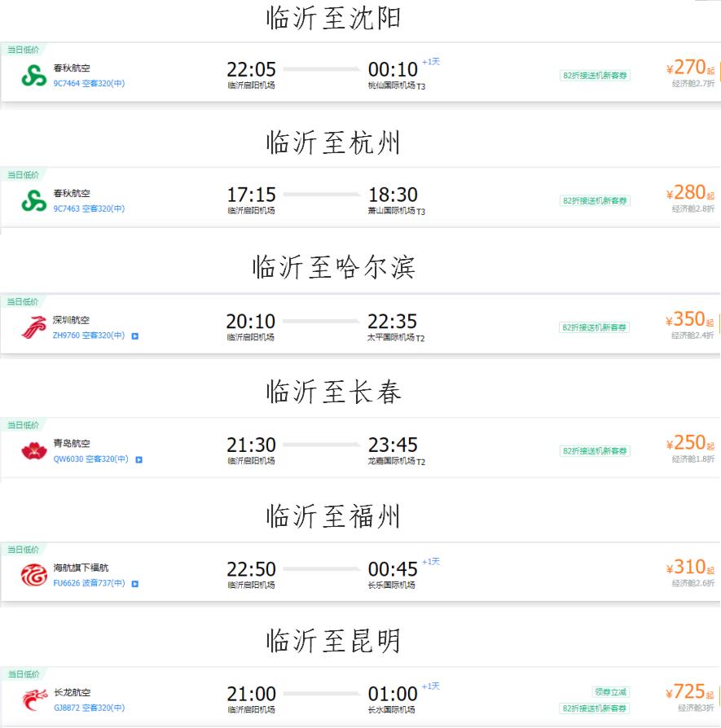Click the 当日低价 badge on the Changchun flight
721x728 pixels.
(23, 425)
